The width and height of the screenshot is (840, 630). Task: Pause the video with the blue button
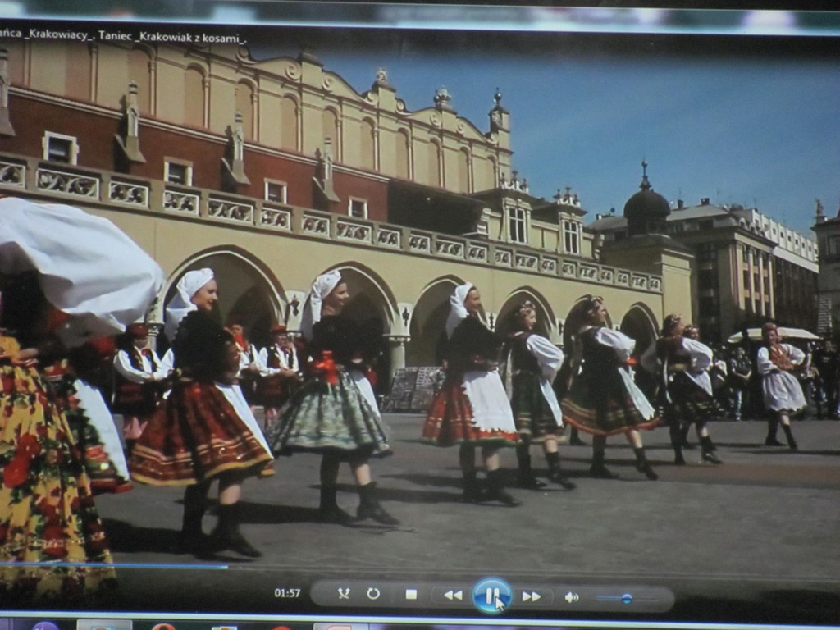coord(492,596)
